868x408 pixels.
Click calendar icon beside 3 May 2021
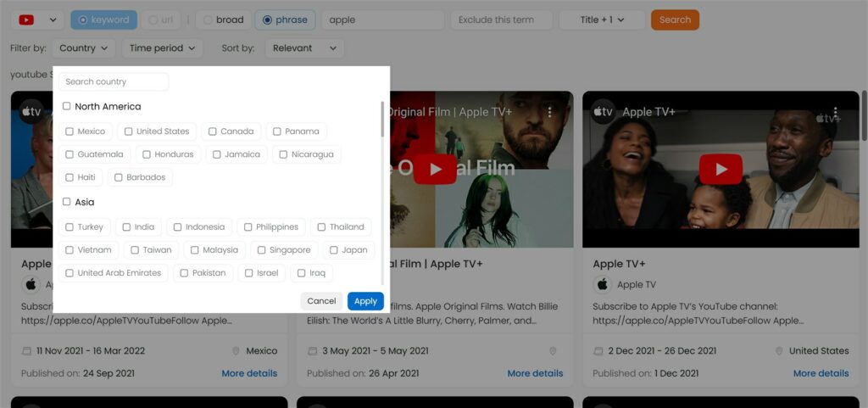coord(312,351)
